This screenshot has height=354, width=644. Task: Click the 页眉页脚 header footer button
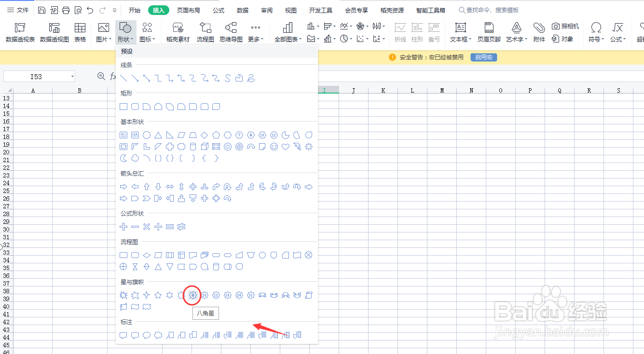point(489,33)
